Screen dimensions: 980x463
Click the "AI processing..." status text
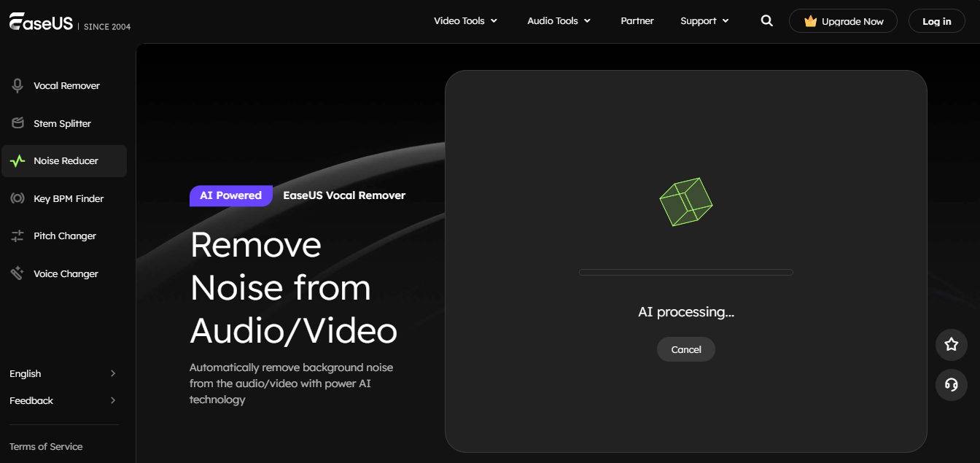[686, 311]
